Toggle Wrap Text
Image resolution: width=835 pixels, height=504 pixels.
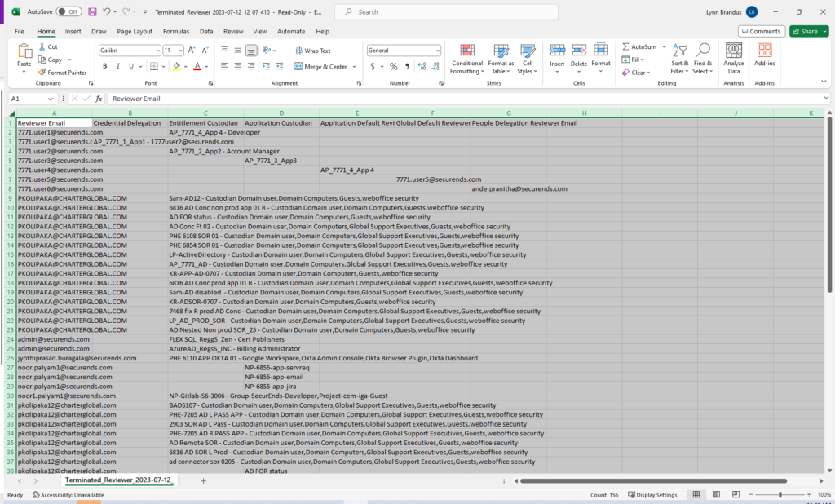pos(312,51)
